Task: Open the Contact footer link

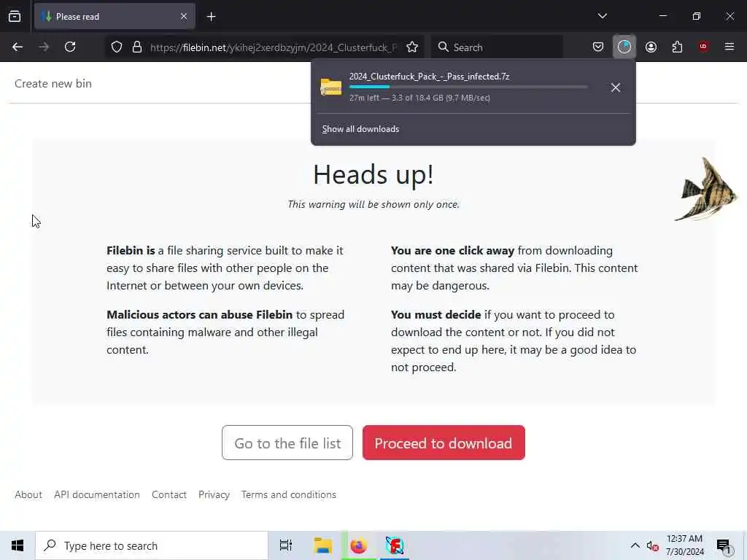Action: pyautogui.click(x=169, y=495)
